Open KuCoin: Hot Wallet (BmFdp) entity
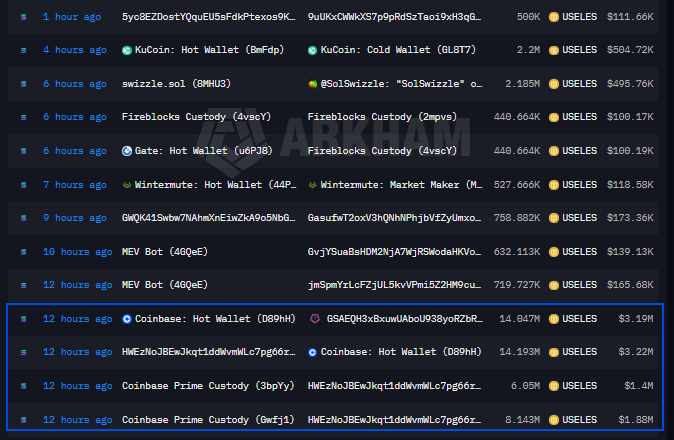This screenshot has height=440, width=674. click(209, 50)
